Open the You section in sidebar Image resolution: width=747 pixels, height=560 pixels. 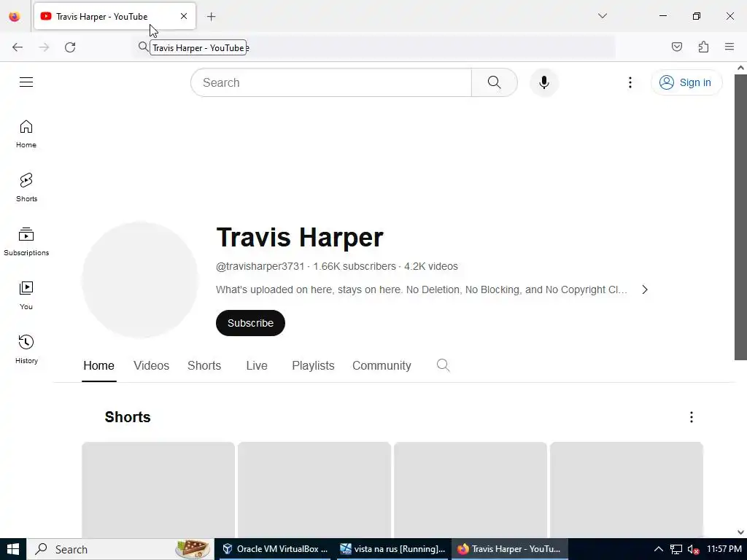click(x=26, y=295)
